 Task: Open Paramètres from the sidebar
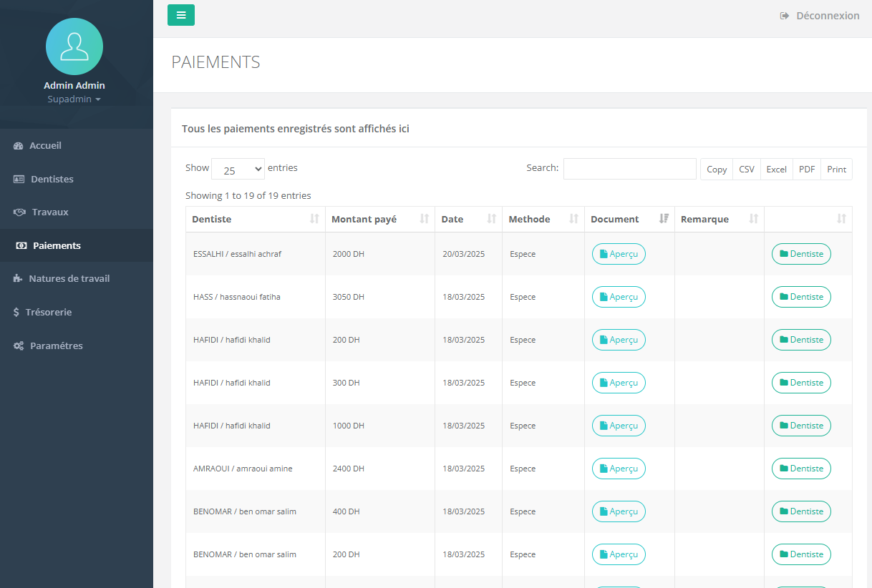pyautogui.click(x=56, y=346)
